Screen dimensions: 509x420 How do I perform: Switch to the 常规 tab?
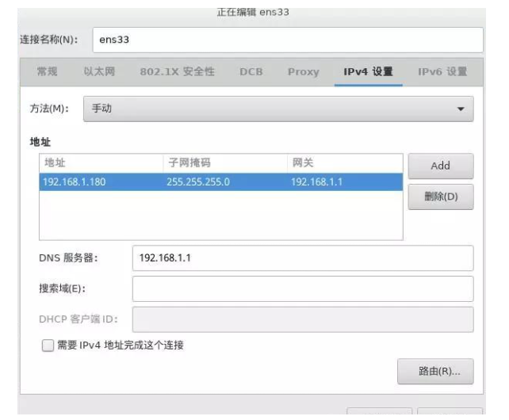pyautogui.click(x=47, y=72)
